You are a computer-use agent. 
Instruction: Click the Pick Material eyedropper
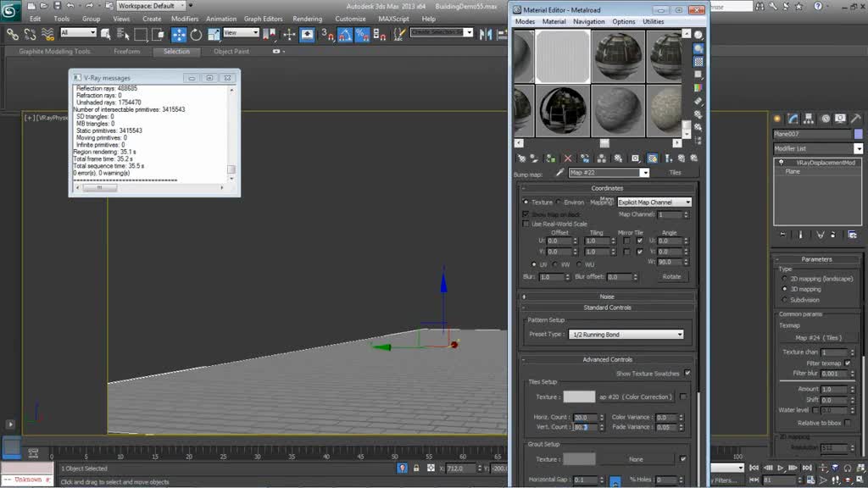[559, 173]
